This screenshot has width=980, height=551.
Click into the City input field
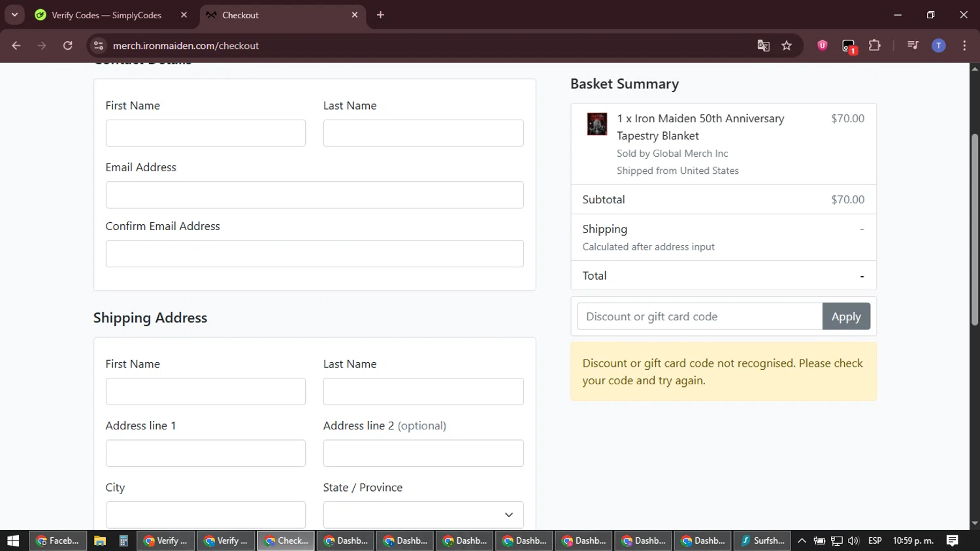click(x=206, y=515)
